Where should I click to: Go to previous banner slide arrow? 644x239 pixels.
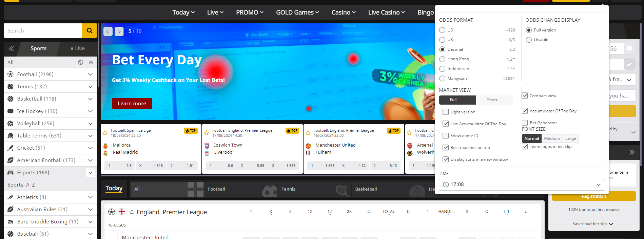(108, 31)
